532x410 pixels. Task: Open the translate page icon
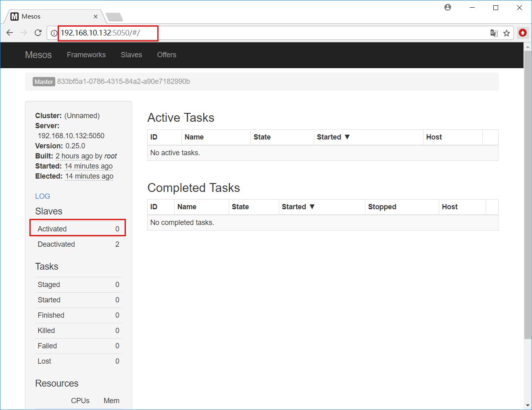click(x=494, y=33)
